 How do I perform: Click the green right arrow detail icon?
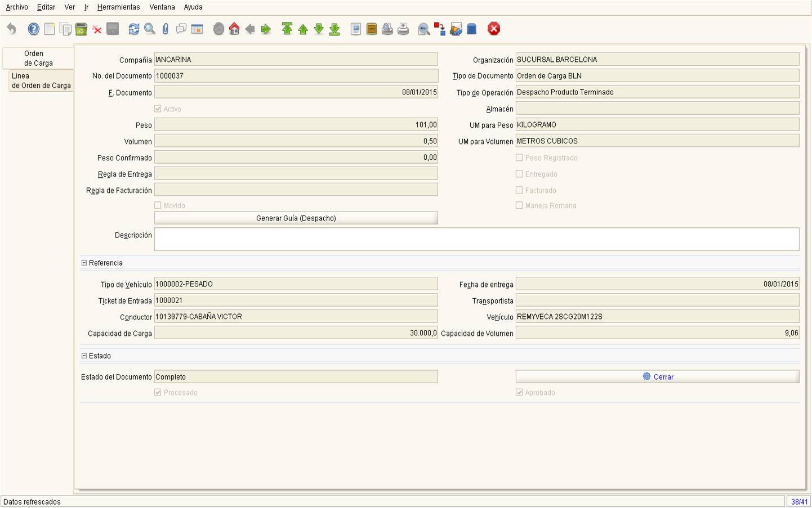pyautogui.click(x=266, y=29)
